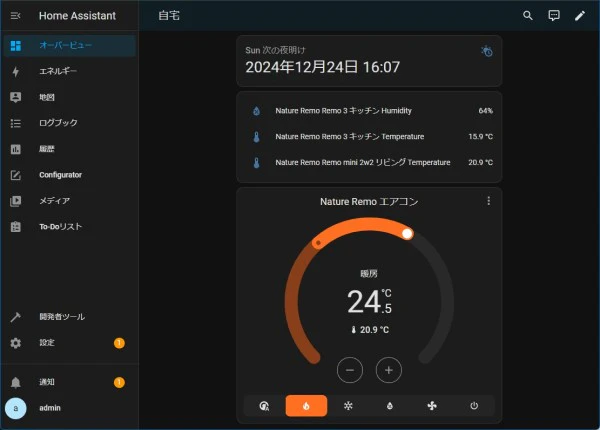
Task: Click the 20.9 °C reading in the dial
Action: point(370,330)
